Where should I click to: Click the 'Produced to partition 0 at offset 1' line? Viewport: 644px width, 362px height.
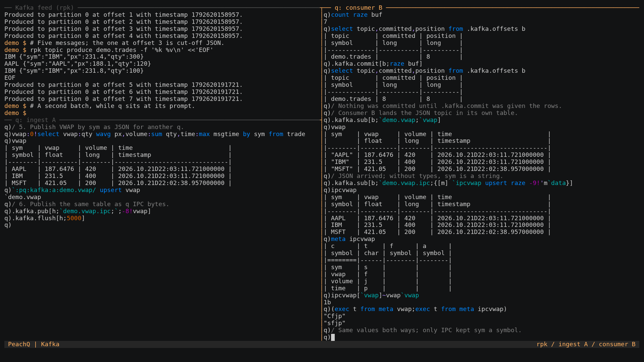tap(123, 15)
